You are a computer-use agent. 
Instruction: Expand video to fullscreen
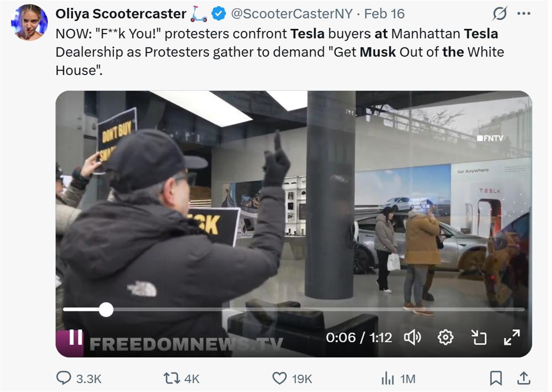click(x=512, y=337)
